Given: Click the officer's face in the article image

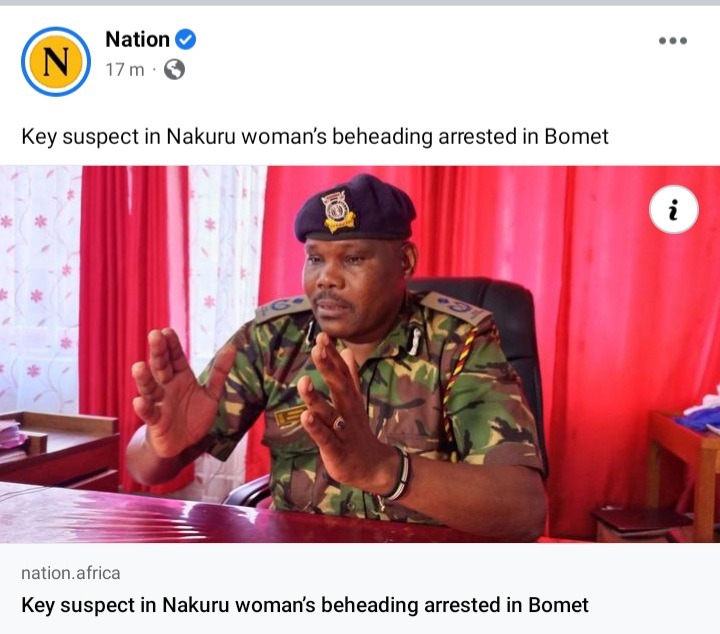Looking at the screenshot, I should pos(350,287).
